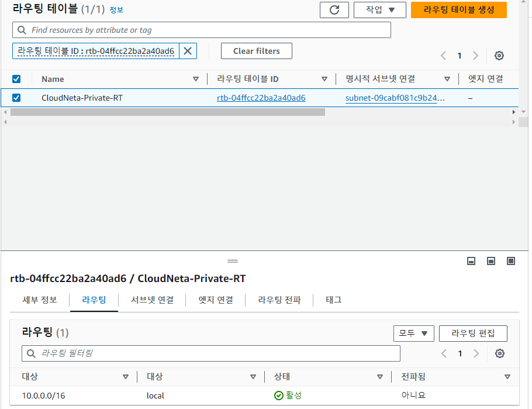This screenshot has height=409, width=532.
Task: Sort routes by the first 대상 column arrow
Action: tap(126, 377)
